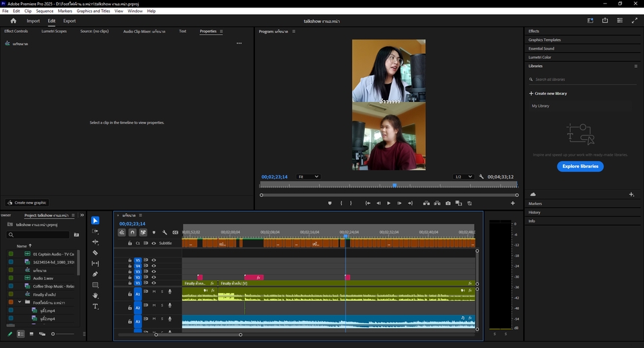
Task: Open the Sequence menu
Action: coord(45,11)
